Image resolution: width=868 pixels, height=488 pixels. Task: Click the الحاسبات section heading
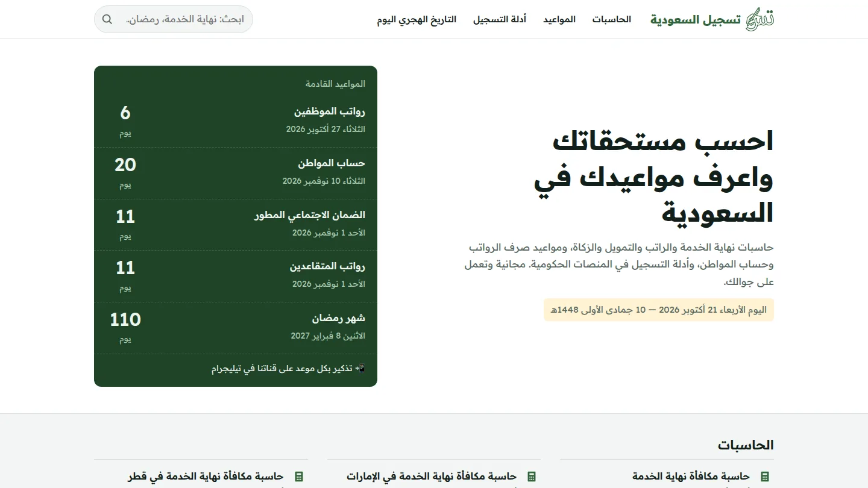pos(746,445)
